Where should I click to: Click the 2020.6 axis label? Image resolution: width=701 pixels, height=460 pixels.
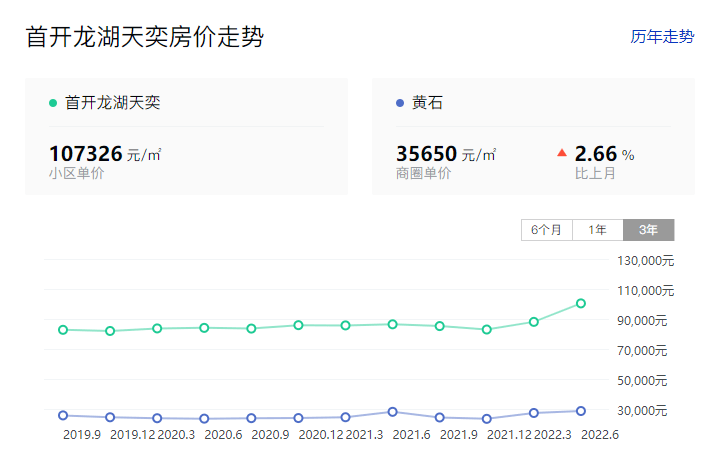tap(223, 435)
